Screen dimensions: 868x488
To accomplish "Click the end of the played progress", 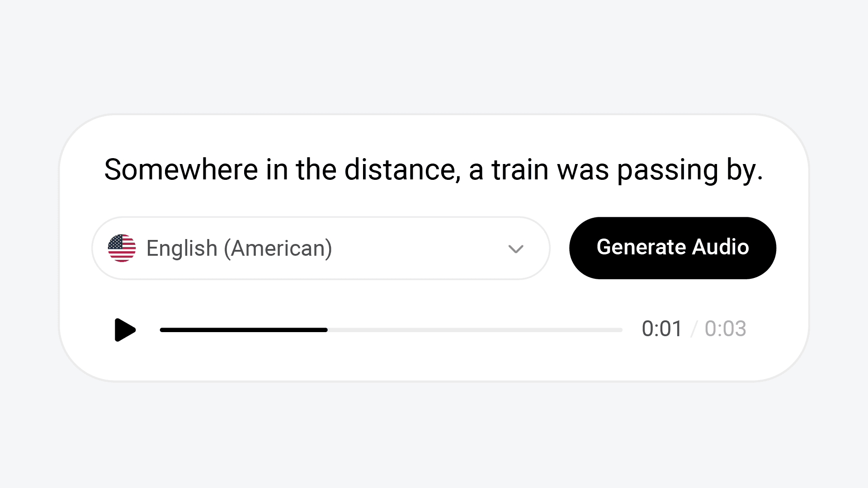I will 326,330.
